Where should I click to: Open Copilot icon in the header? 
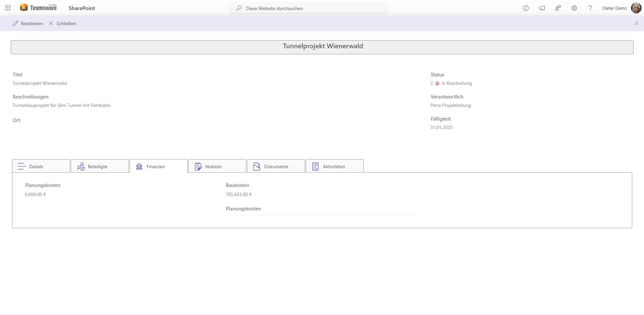click(x=526, y=8)
